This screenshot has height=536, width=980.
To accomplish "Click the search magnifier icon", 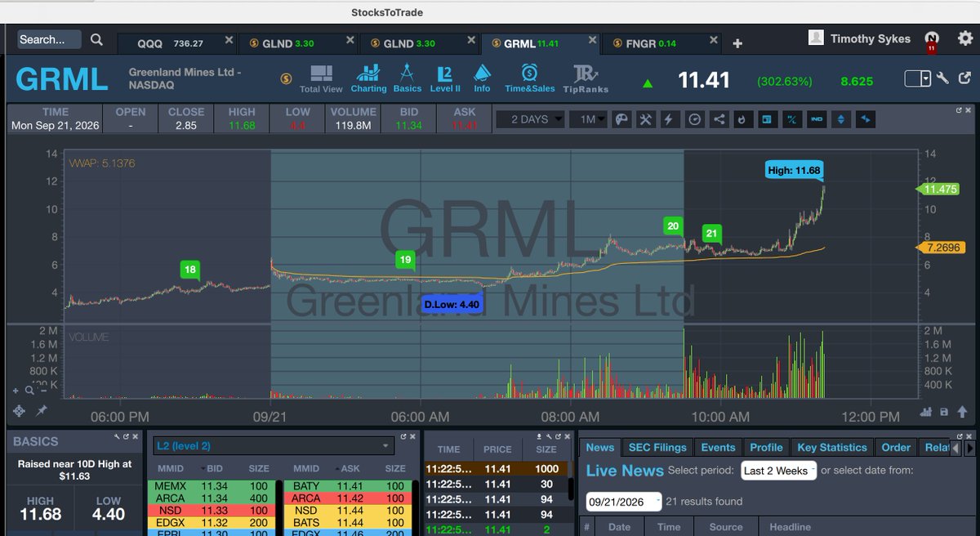I will pos(96,39).
